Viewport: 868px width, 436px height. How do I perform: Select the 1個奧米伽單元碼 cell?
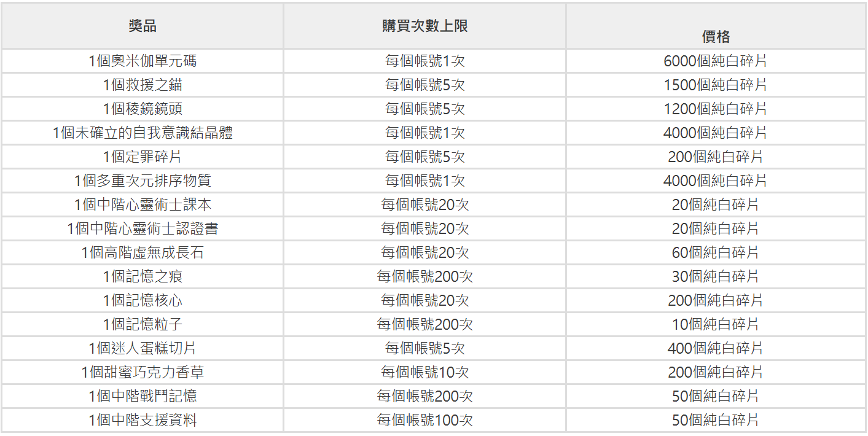click(x=143, y=61)
